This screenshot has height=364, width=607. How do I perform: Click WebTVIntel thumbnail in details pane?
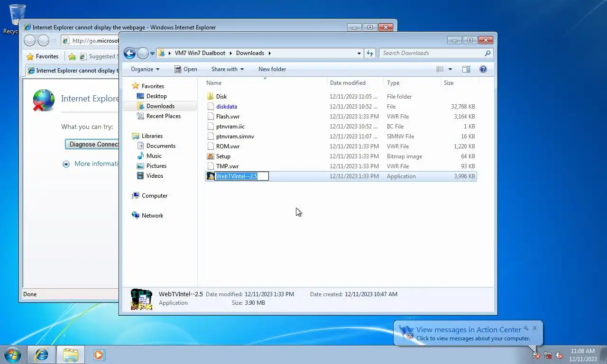pyautogui.click(x=141, y=299)
